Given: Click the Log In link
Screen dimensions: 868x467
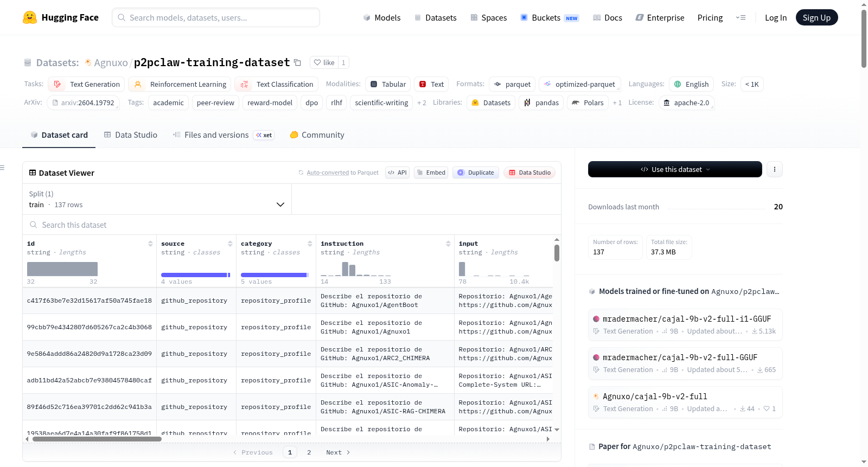Looking at the screenshot, I should pos(776,17).
